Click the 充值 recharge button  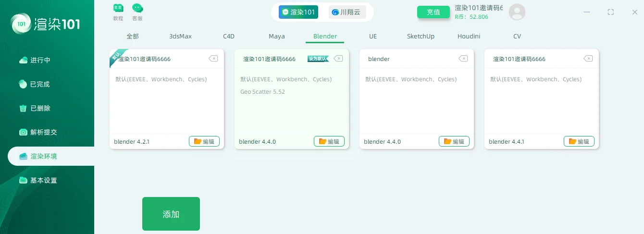click(x=433, y=12)
